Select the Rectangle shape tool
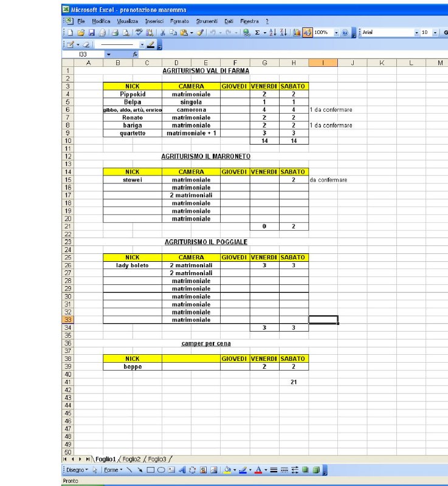Viewport: 448px width, 486px height. coord(151,470)
